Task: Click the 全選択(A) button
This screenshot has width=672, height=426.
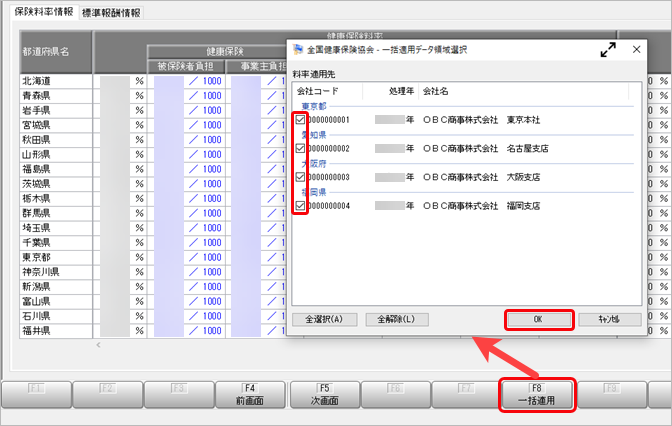Action: coord(324,319)
